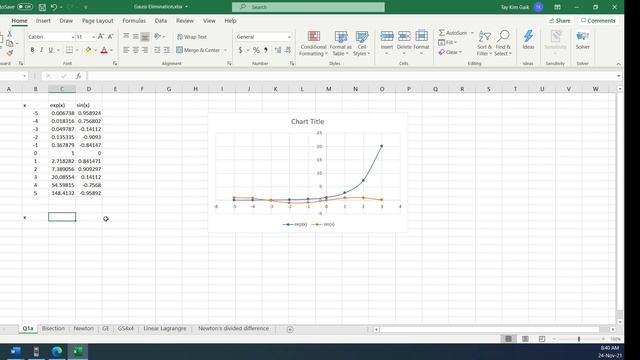Open the Conditional Formatting menu
Image resolution: width=640 pixels, height=360 pixels.
click(313, 43)
